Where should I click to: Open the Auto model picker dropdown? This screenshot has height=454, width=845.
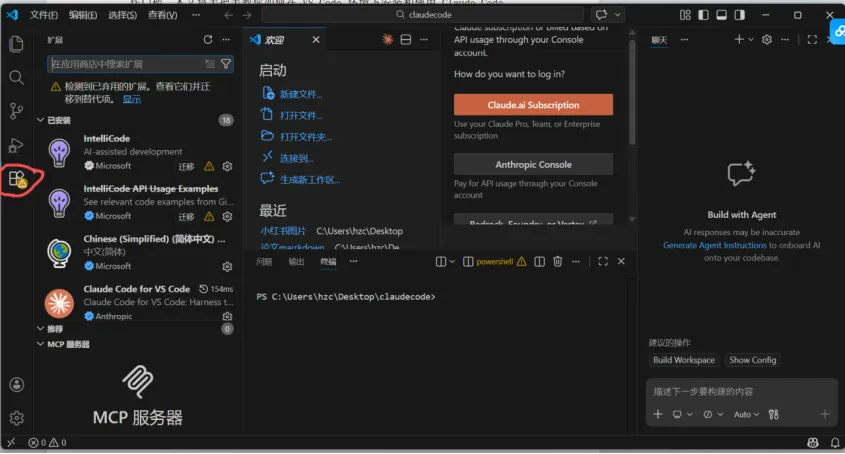pos(746,414)
